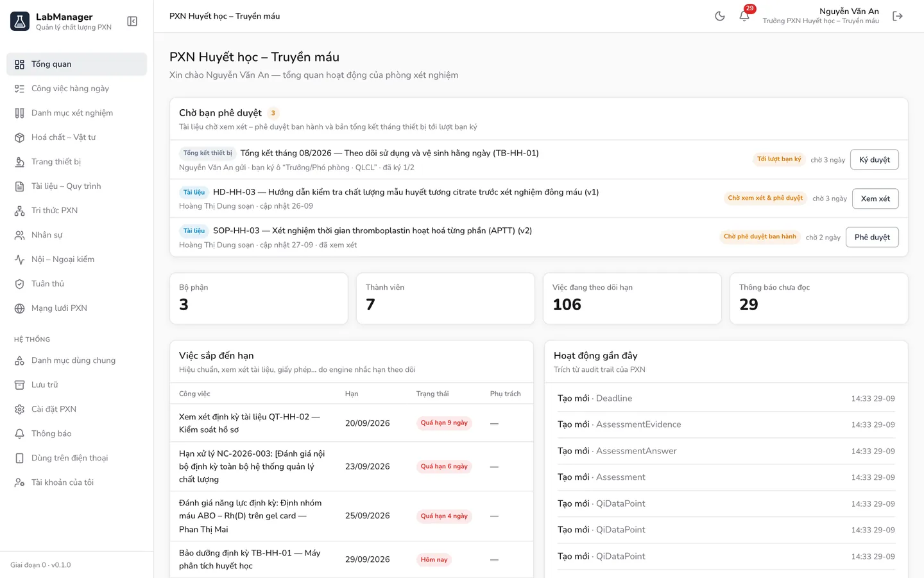This screenshot has height=578, width=924.
Task: Open Thông báo menu item
Action: coord(77,433)
